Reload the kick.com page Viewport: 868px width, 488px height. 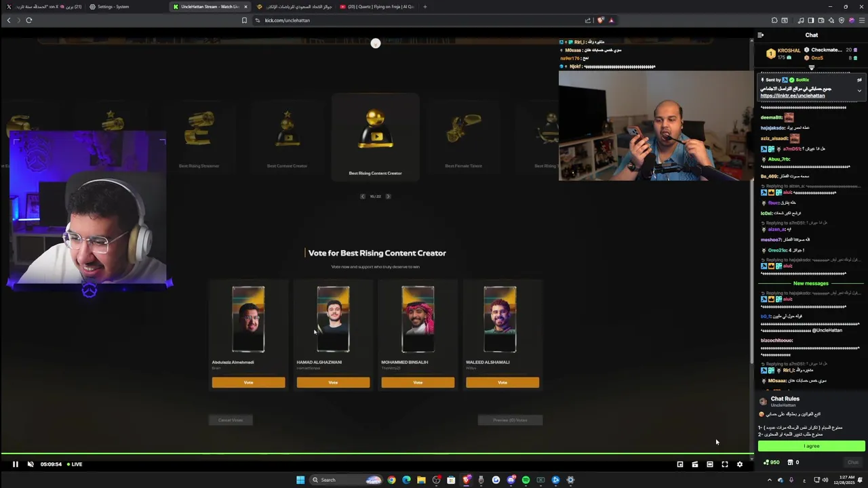pos(29,20)
